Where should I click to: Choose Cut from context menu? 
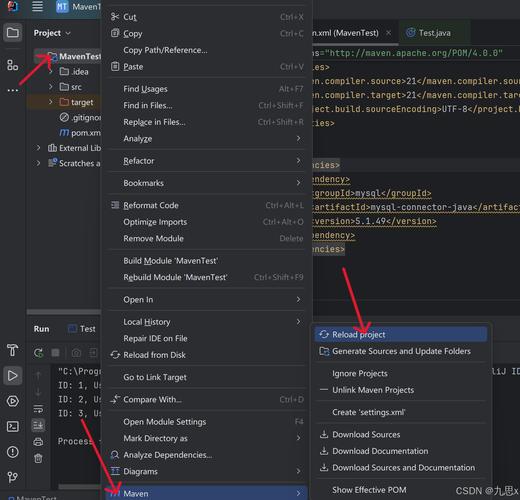pyautogui.click(x=207, y=17)
